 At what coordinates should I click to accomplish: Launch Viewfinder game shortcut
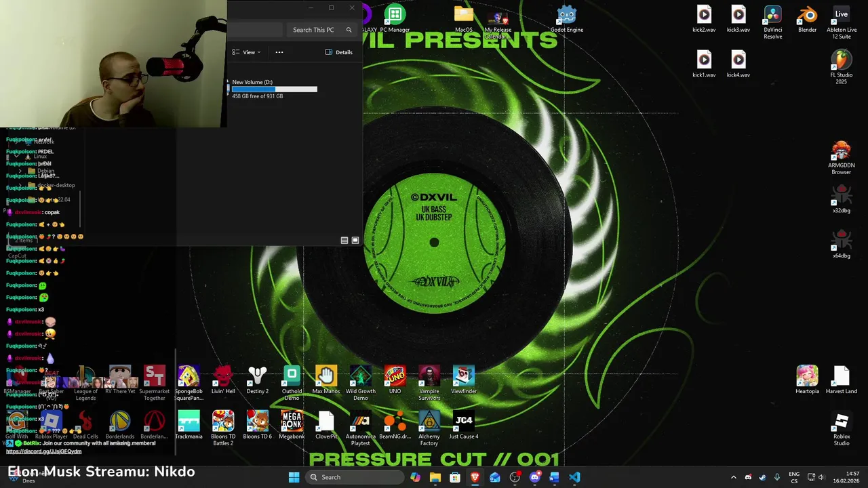(464, 380)
